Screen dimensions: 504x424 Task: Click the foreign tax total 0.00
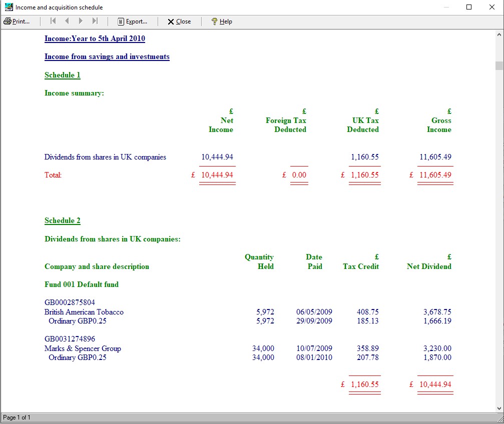[299, 175]
